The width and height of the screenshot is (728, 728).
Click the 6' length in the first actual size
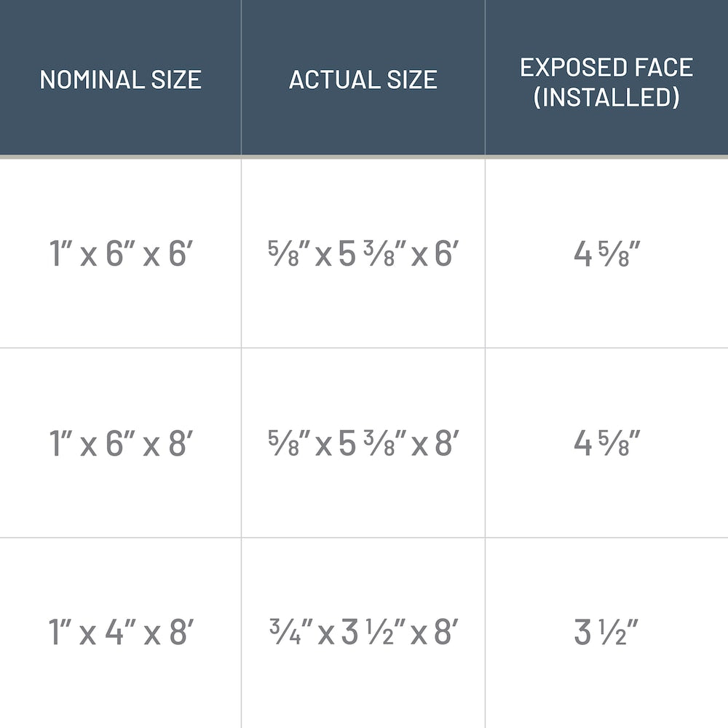(x=446, y=254)
